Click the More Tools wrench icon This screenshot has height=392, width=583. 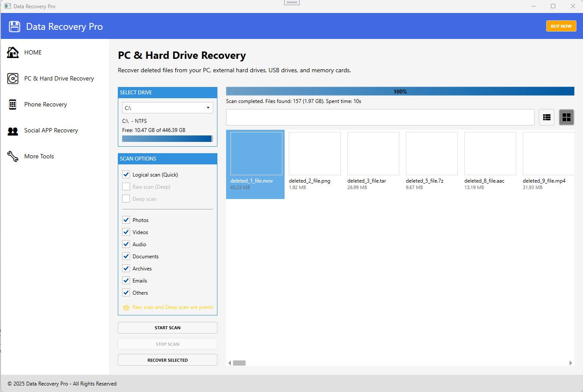13,156
